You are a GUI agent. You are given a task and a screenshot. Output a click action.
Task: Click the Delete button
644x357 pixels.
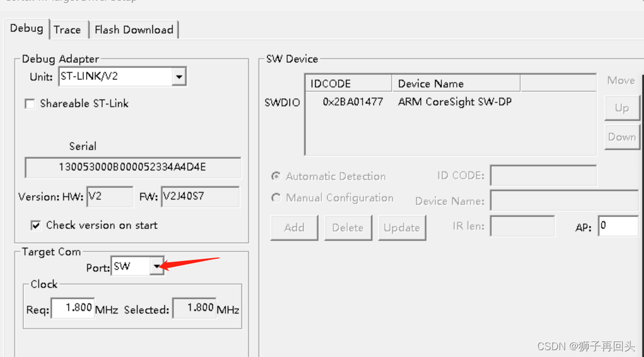coord(348,227)
